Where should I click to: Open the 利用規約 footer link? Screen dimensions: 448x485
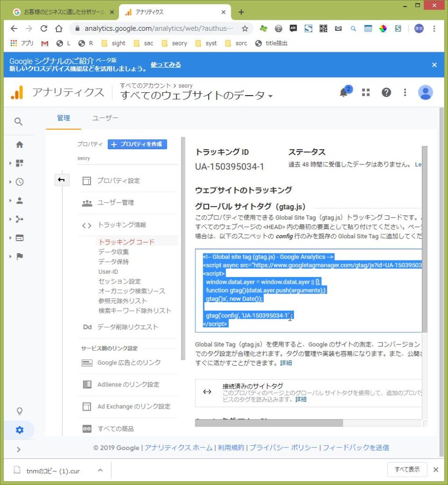[231, 448]
